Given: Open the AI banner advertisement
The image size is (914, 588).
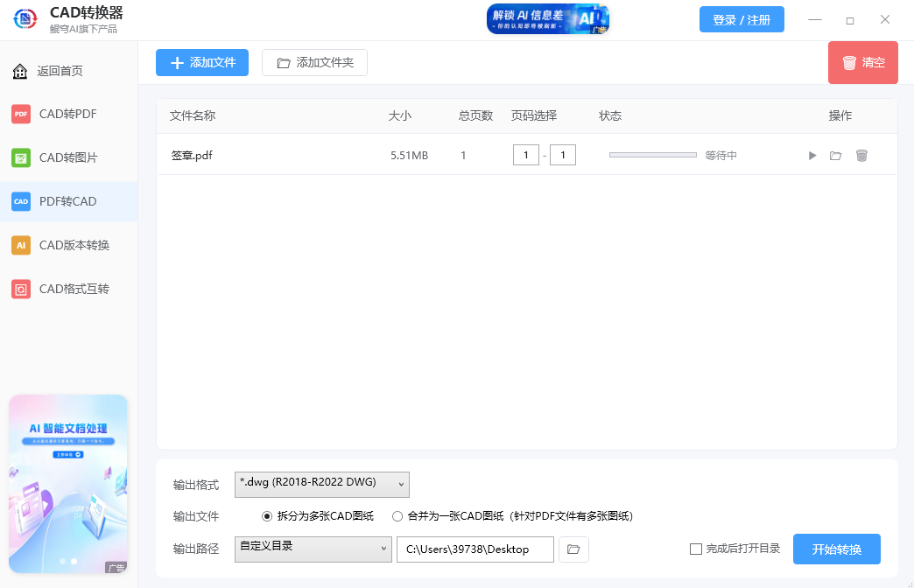Looking at the screenshot, I should pyautogui.click(x=547, y=18).
